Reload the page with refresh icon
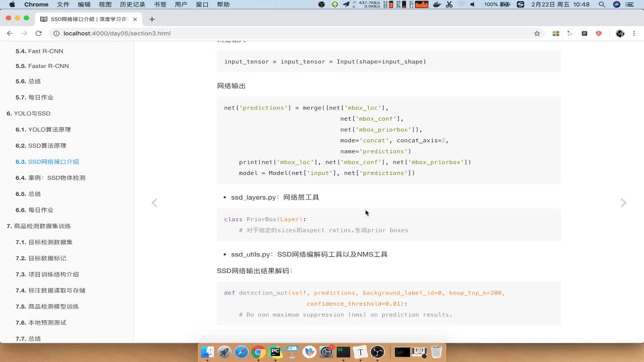This screenshot has width=644, height=362. [38, 33]
